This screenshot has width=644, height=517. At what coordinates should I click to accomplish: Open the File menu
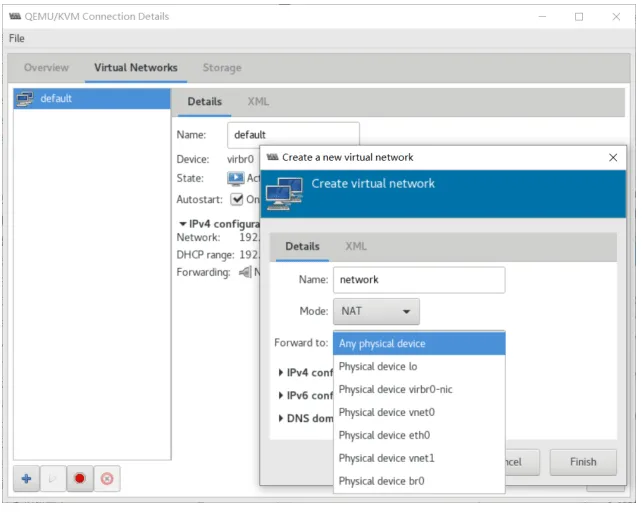tap(17, 38)
